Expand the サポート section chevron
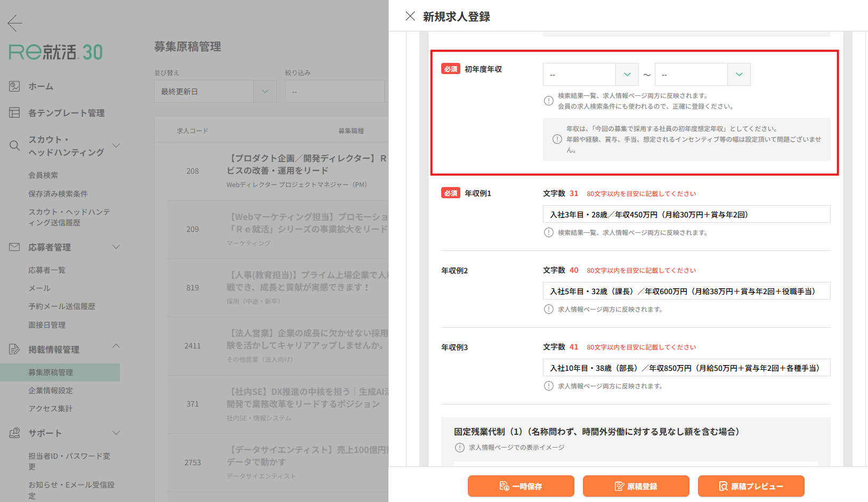This screenshot has width=868, height=502. [x=116, y=433]
